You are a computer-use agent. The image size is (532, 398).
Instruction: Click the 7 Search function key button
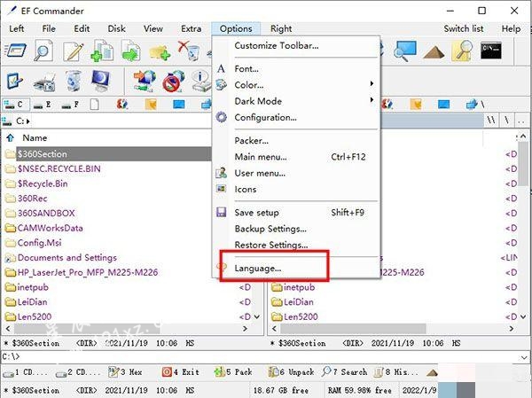344,372
